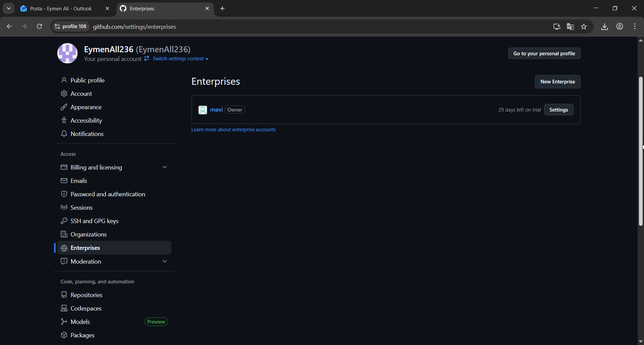Select the Enterprises browser tab
The height and width of the screenshot is (345, 644).
165,9
